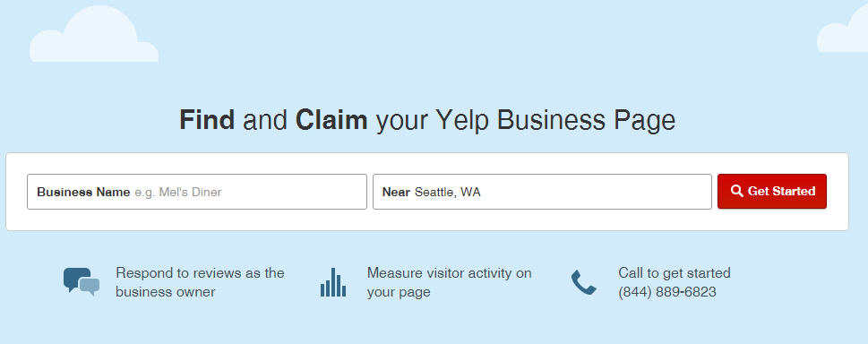Image resolution: width=868 pixels, height=344 pixels.
Task: Click the magnifying glass icon on Get Started
Action: (x=736, y=191)
